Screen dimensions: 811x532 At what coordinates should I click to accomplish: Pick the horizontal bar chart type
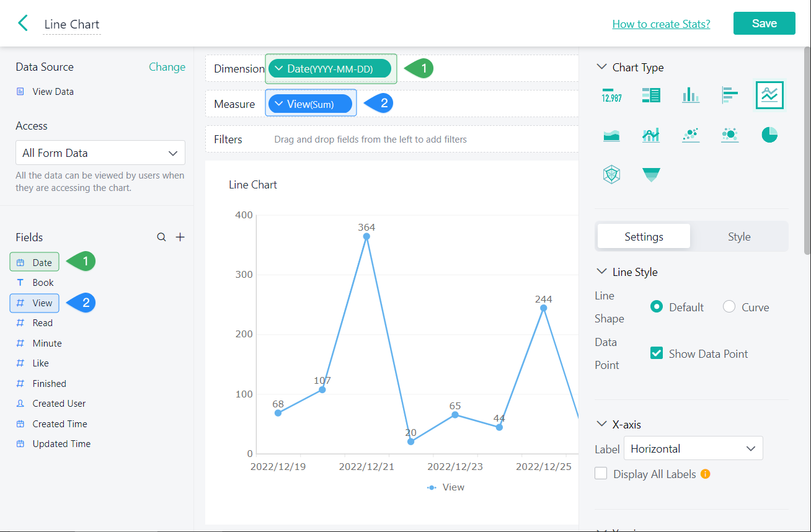(730, 95)
